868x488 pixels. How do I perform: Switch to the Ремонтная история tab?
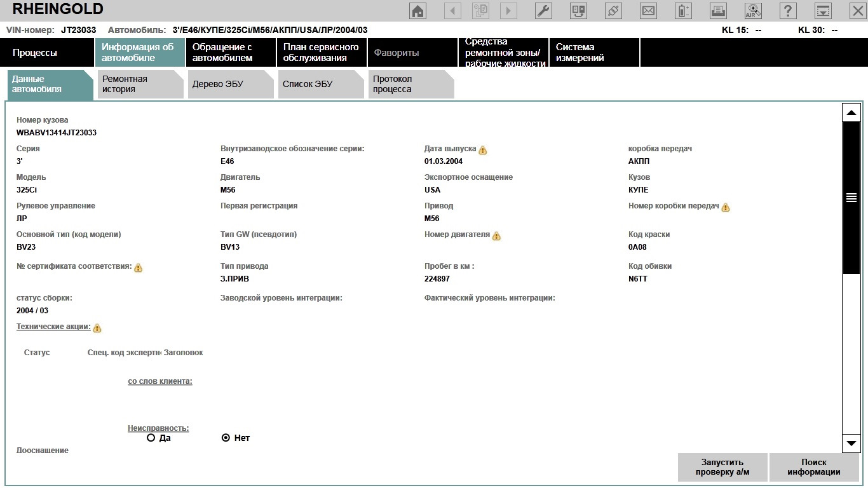[x=140, y=85]
